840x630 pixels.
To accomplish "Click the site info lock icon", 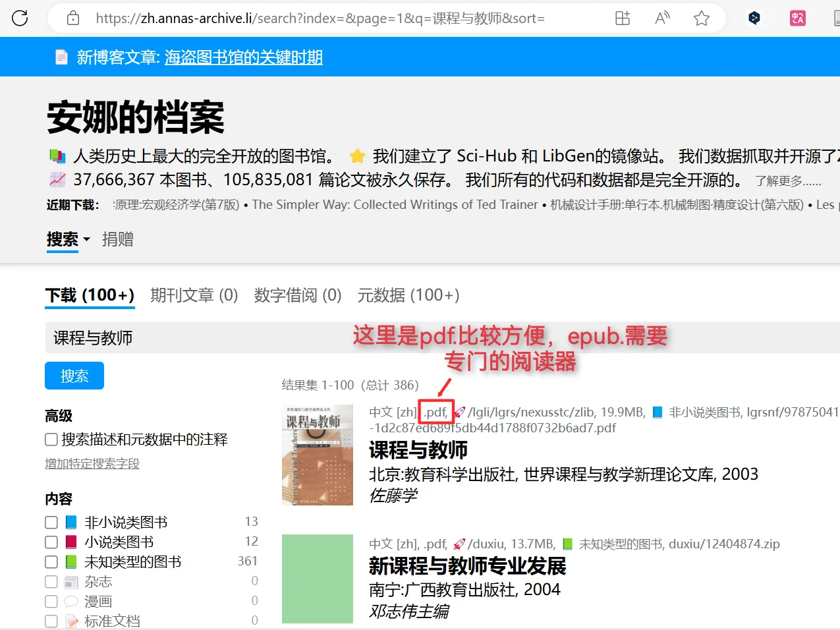I will tap(73, 18).
